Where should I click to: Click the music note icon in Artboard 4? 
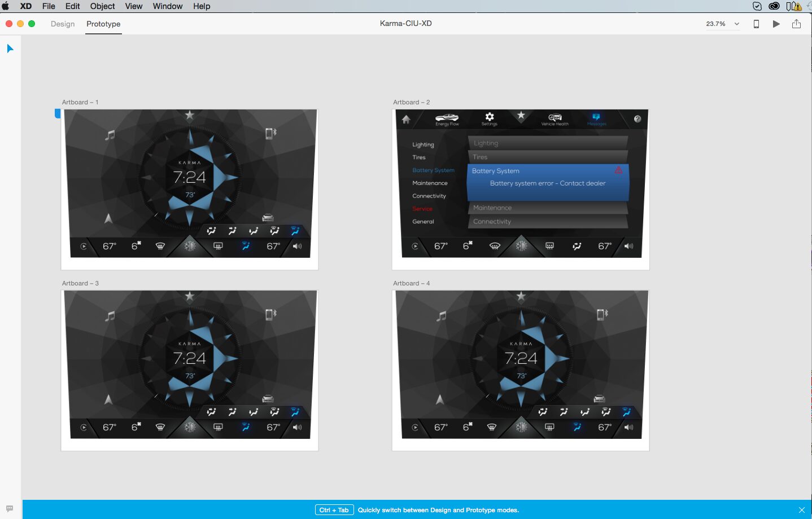442,316
